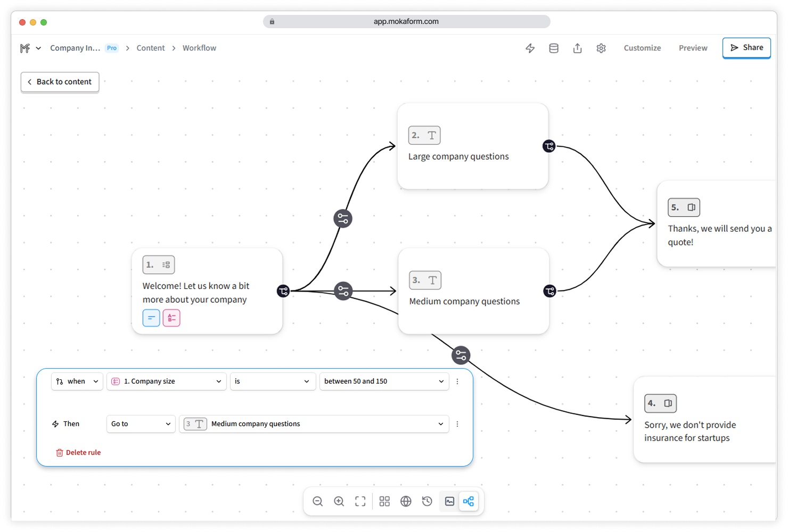This screenshot has width=788, height=532.
Task: Click the history clock icon
Action: 427,501
